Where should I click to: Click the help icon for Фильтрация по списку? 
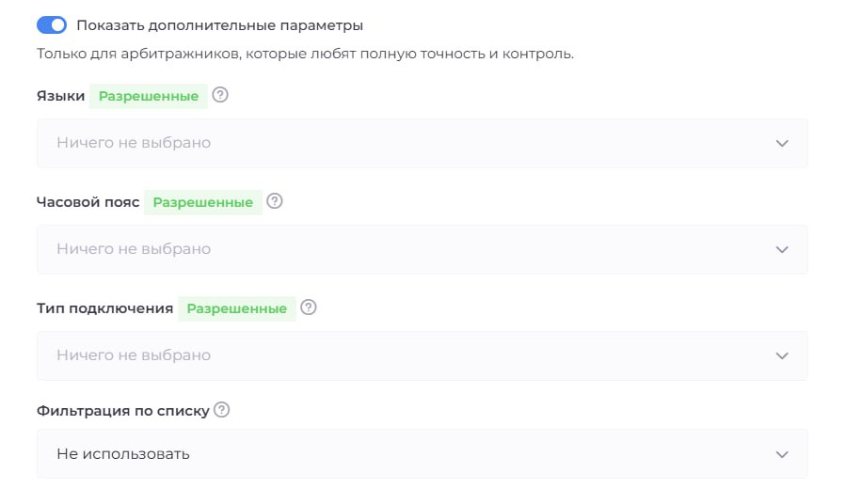pyautogui.click(x=222, y=410)
